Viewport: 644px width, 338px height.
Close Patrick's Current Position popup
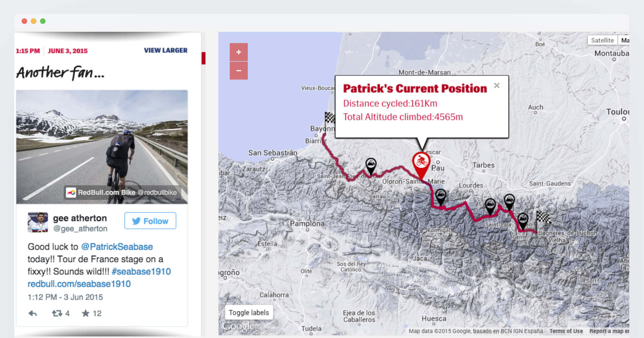point(497,86)
